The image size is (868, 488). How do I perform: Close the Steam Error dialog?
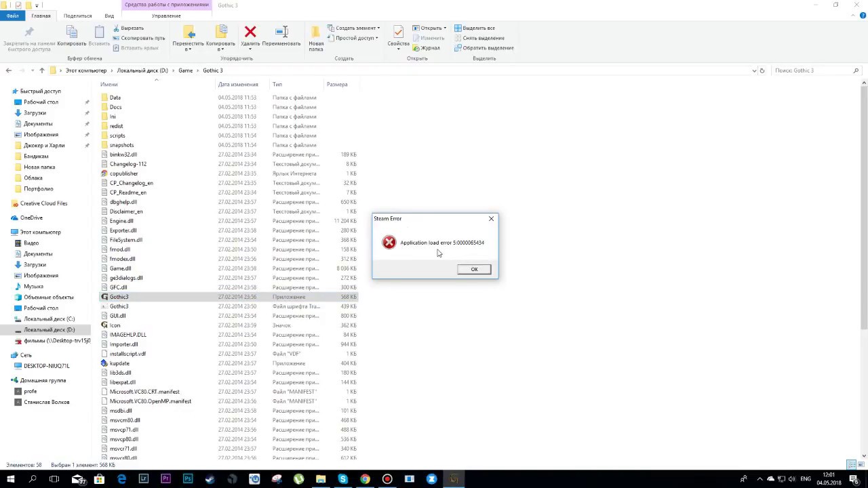click(492, 218)
